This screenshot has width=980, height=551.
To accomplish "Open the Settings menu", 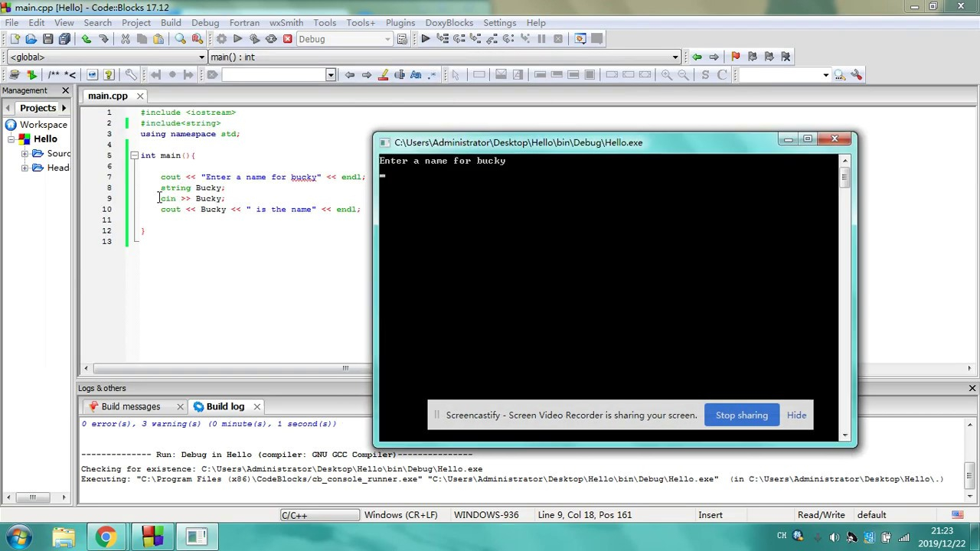I will pos(499,22).
